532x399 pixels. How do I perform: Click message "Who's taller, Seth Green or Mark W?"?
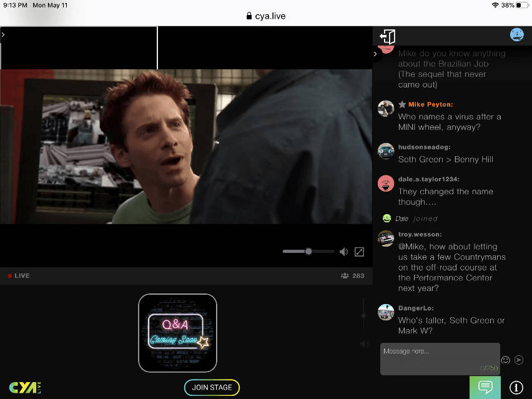(x=451, y=325)
